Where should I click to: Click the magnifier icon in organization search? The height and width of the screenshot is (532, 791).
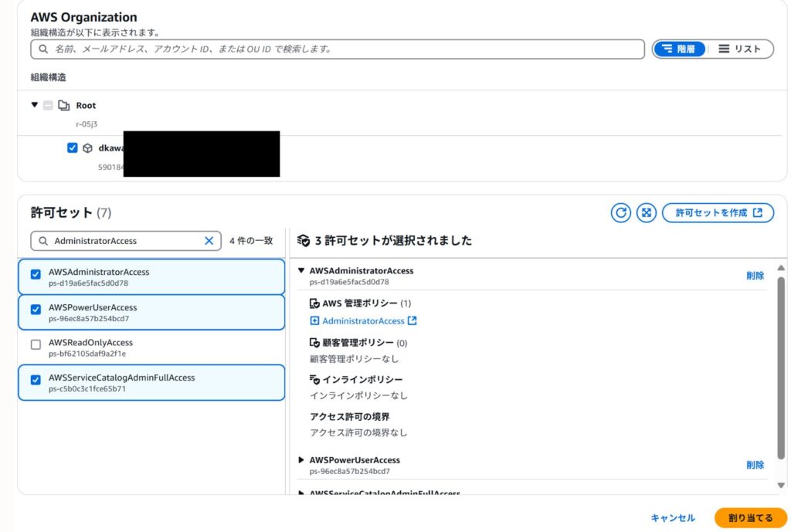click(43, 49)
